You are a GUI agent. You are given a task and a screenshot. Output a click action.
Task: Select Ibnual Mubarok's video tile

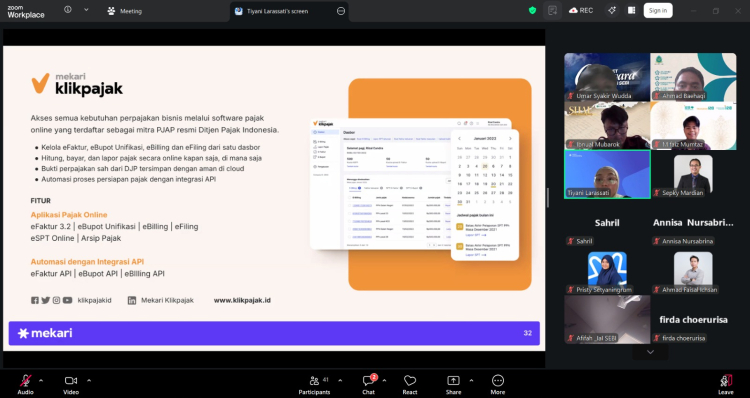pyautogui.click(x=607, y=125)
